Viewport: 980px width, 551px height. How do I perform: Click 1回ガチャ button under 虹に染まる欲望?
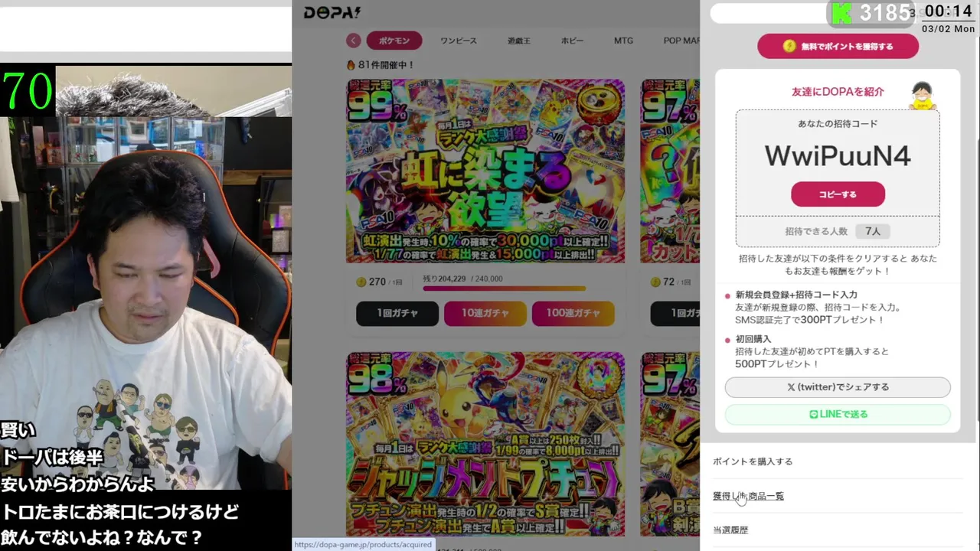[x=397, y=313]
